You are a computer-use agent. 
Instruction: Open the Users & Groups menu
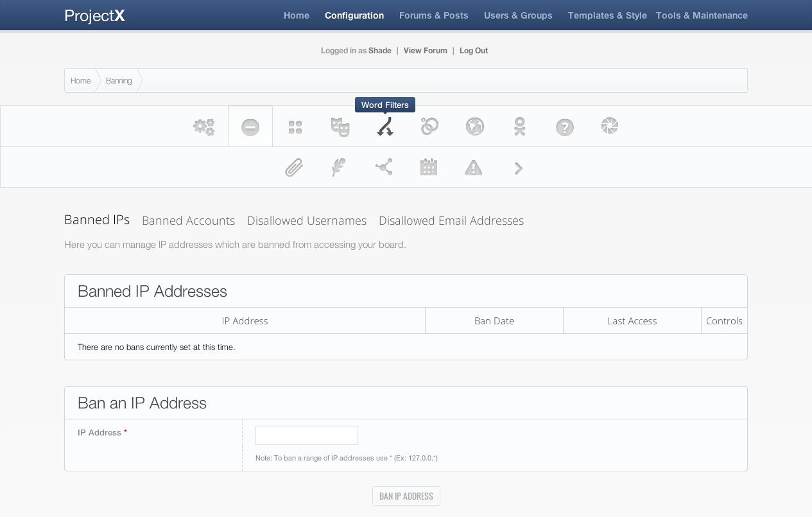518,15
